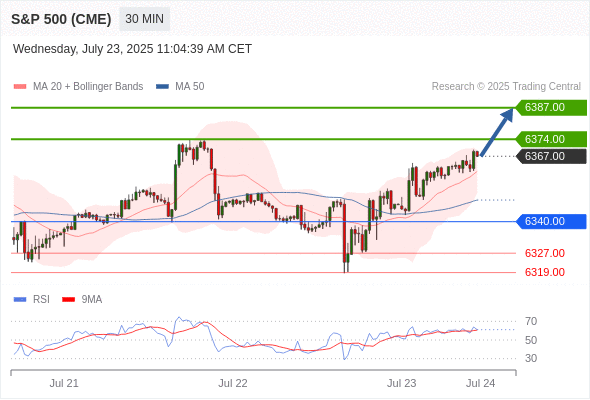590x400 pixels.
Task: Click the RSI 70 level label
Action: click(531, 321)
